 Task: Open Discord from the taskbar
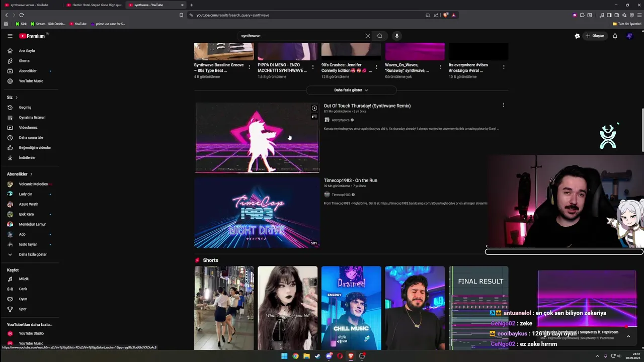coord(329,356)
